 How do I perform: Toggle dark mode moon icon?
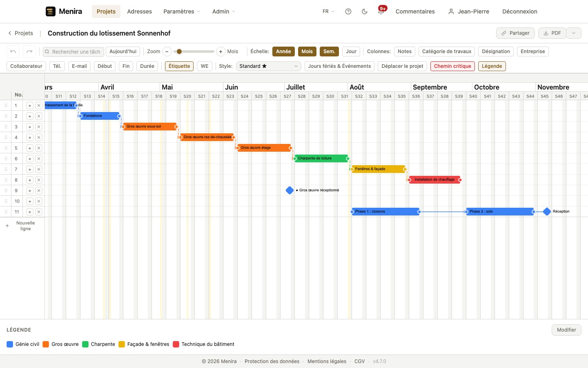(x=365, y=11)
